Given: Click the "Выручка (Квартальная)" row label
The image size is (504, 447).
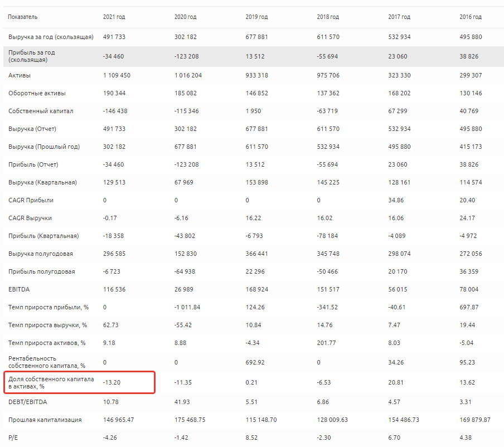Looking at the screenshot, I should tap(42, 182).
